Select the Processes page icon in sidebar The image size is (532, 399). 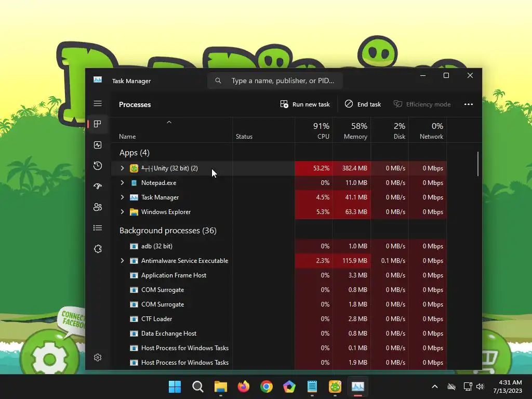98,124
